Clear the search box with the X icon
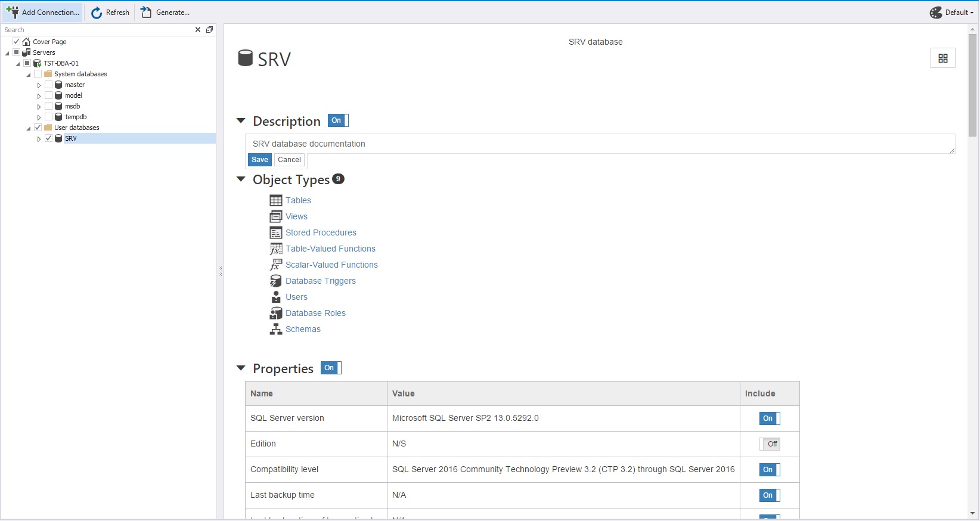 198,30
